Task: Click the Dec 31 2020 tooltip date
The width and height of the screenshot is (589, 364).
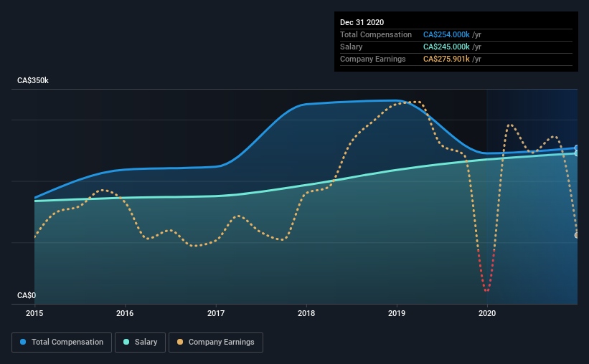Action: click(362, 22)
